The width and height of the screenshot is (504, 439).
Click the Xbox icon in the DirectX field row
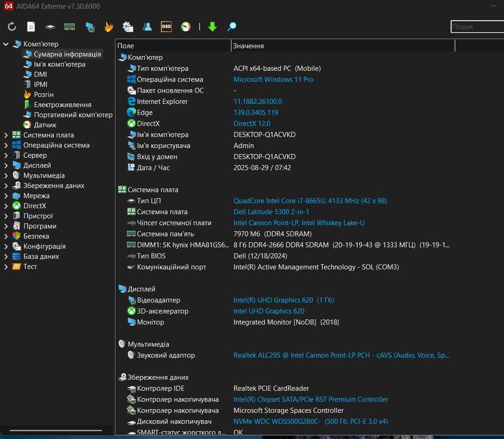[132, 123]
